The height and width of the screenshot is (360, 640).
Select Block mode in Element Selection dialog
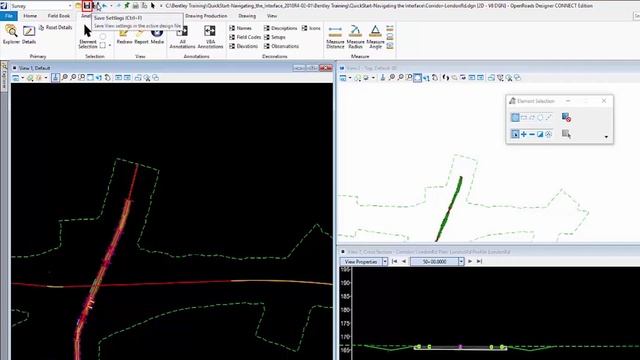click(x=524, y=118)
